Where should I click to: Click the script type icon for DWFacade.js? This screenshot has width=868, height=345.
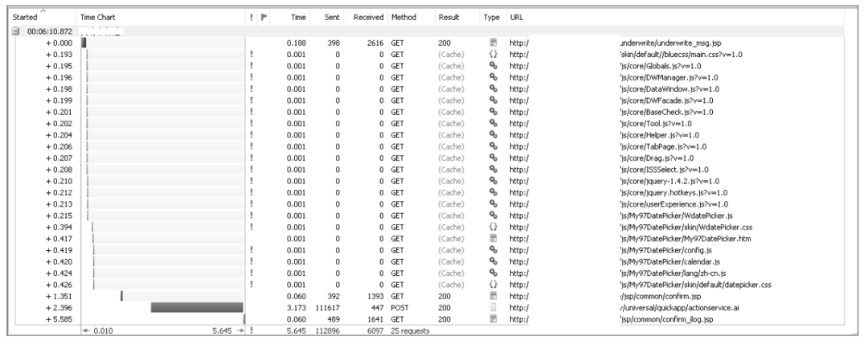click(493, 101)
